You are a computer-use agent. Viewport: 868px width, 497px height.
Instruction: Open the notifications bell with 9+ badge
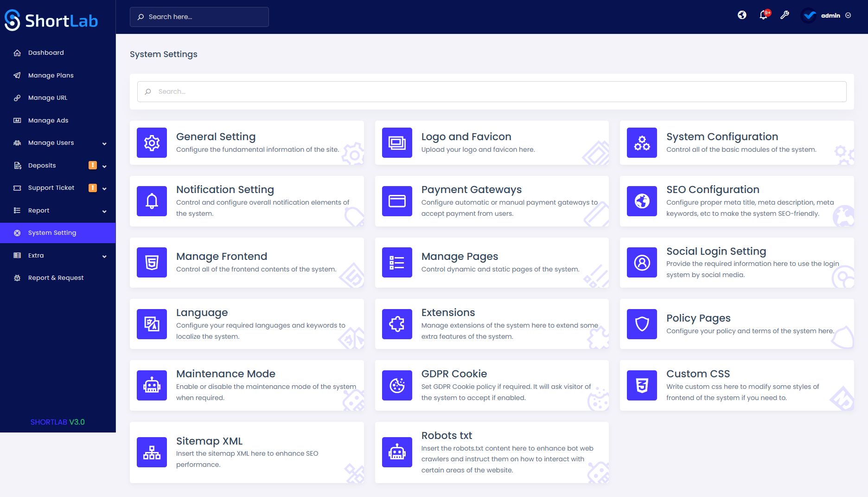(763, 15)
